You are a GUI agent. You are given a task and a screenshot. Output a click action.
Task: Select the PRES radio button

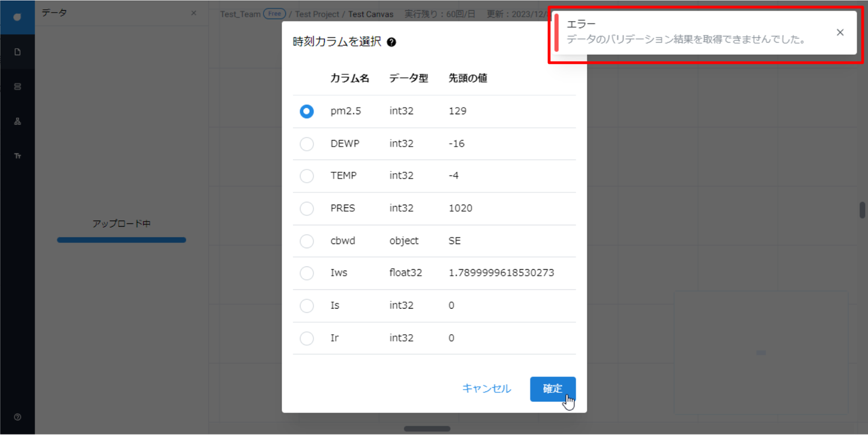click(x=307, y=208)
